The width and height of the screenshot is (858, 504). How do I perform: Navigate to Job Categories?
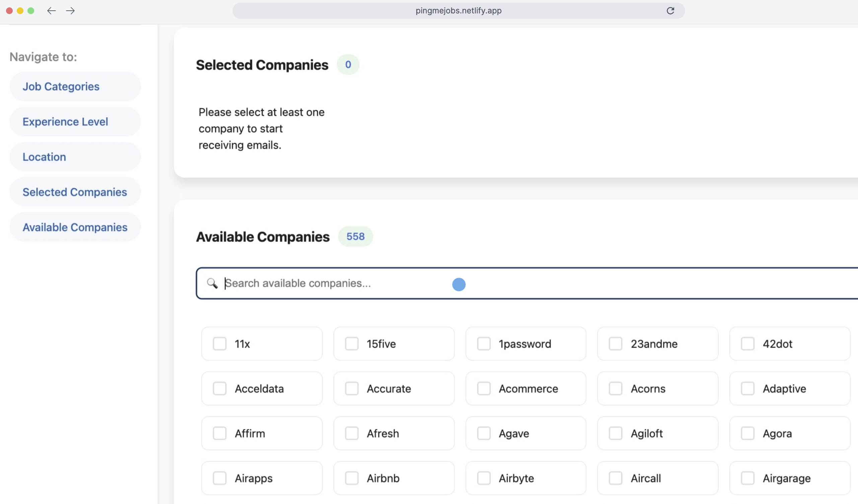coord(75,86)
